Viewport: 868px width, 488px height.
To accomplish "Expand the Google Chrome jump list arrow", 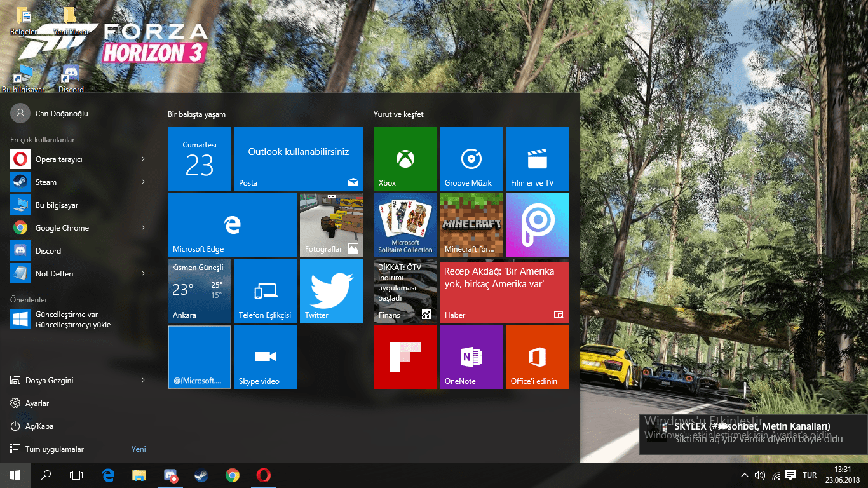I will click(143, 227).
